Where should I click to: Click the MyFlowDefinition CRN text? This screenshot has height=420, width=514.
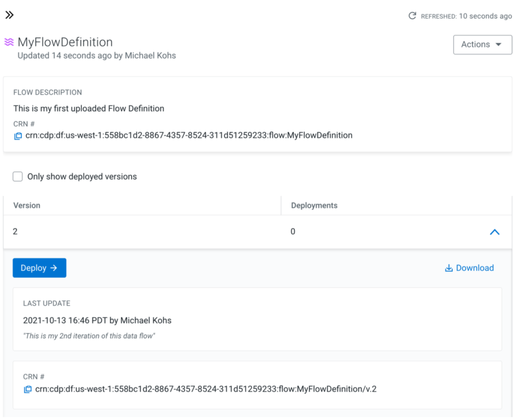(x=187, y=135)
